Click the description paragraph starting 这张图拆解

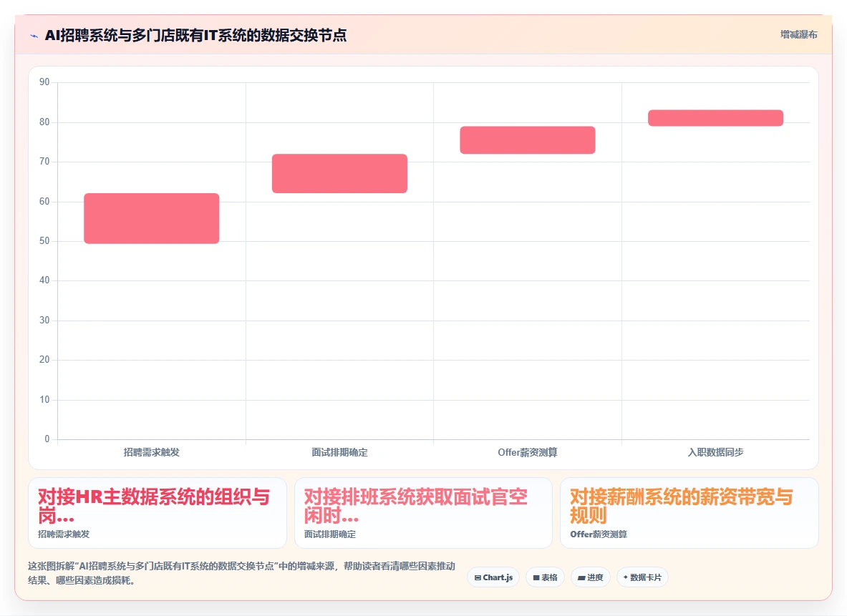click(241, 573)
